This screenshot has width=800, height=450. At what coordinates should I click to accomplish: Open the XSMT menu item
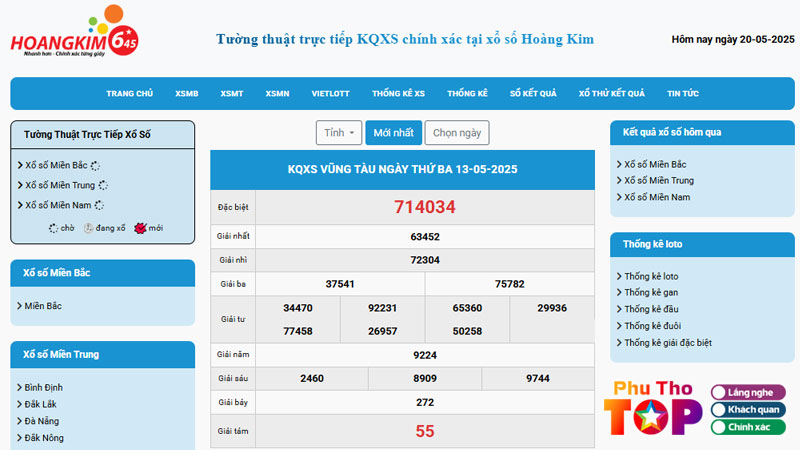[x=232, y=94]
